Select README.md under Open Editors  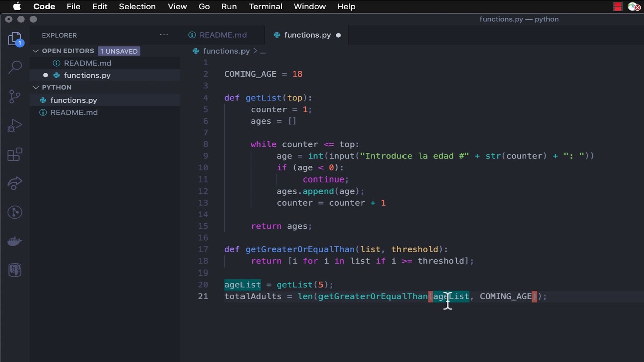[105, 63]
